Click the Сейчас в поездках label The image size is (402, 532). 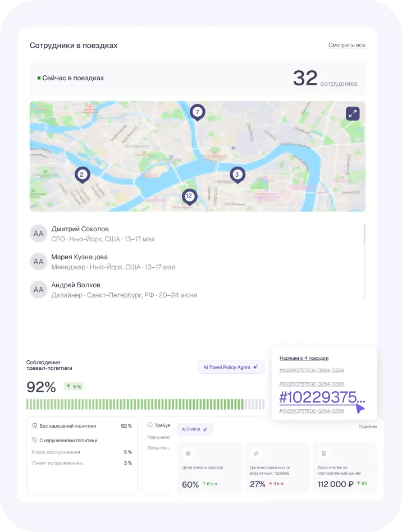click(x=73, y=78)
